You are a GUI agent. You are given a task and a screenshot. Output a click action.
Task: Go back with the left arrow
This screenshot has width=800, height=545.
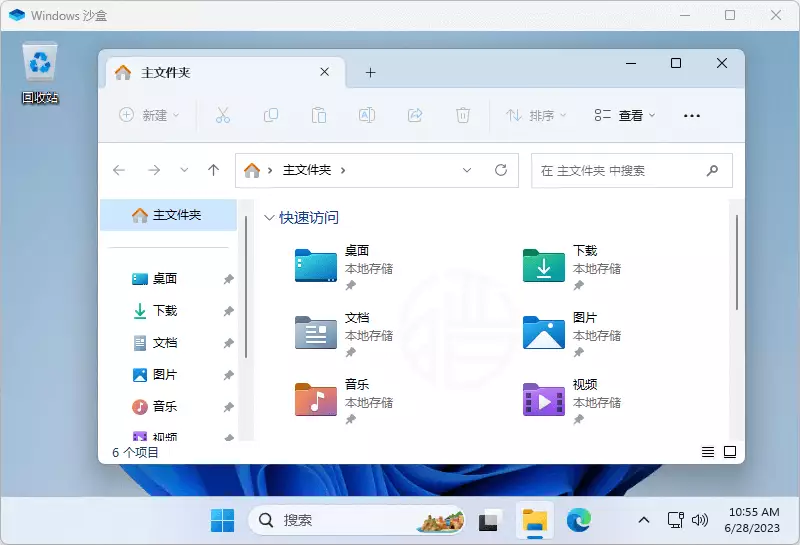click(x=119, y=170)
